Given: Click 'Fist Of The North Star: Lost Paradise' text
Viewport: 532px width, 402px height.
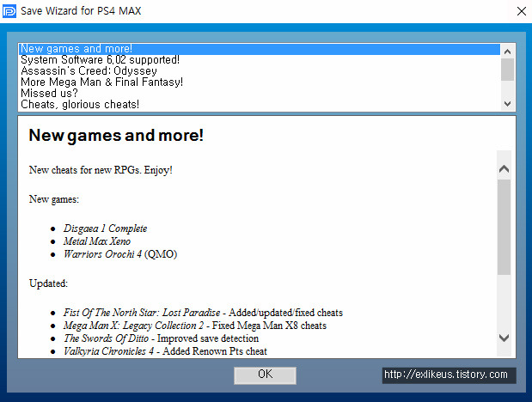Looking at the screenshot, I should 142,313.
